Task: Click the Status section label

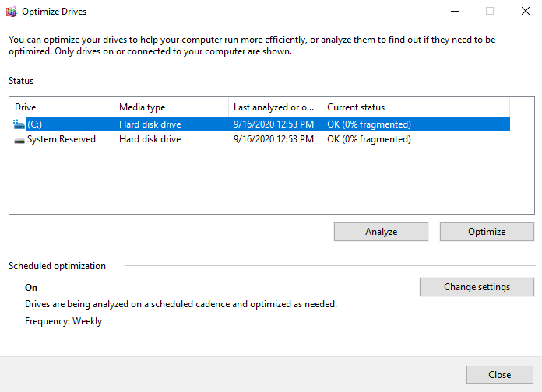Action: [x=21, y=81]
